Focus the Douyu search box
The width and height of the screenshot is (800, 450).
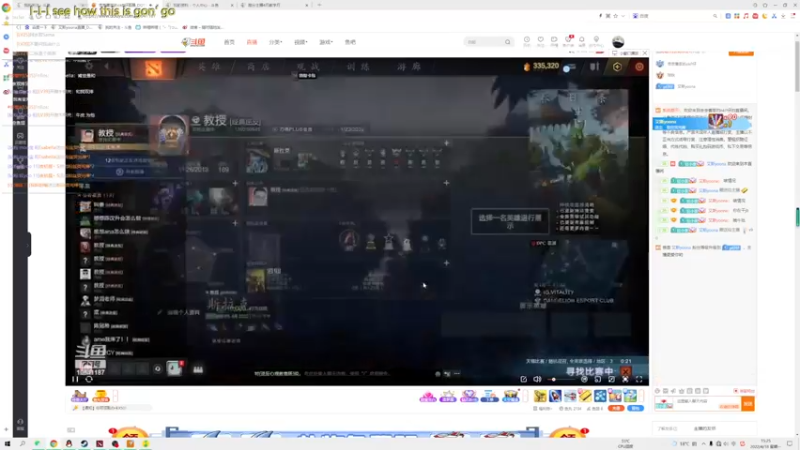(x=484, y=42)
